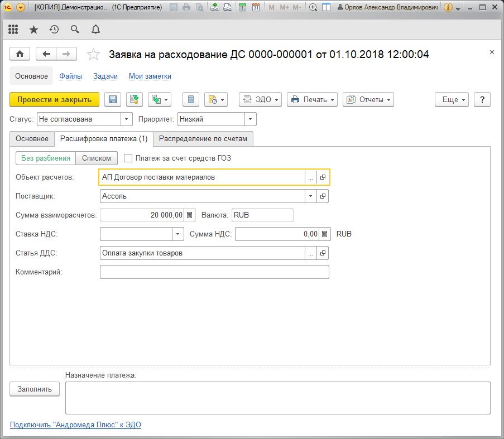
Task: Enable Платеж за счет средств ГОЗ checkbox
Action: pyautogui.click(x=128, y=158)
